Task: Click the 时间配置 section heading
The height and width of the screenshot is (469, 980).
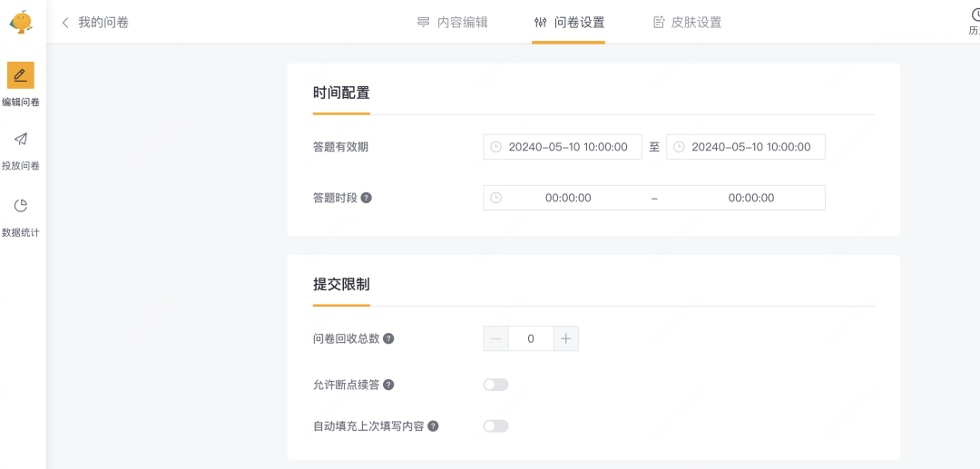Action: tap(341, 93)
